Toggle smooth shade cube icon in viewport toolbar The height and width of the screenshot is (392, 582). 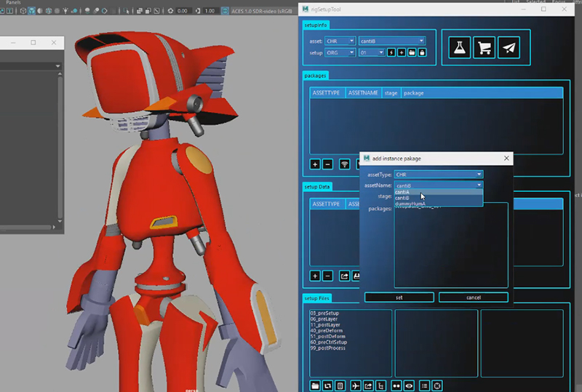(32, 11)
